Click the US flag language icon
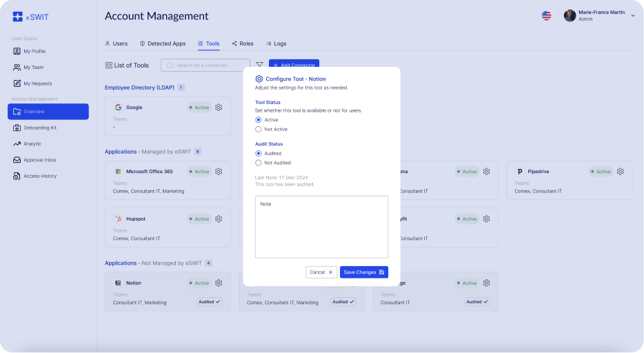644x353 pixels. pyautogui.click(x=547, y=16)
